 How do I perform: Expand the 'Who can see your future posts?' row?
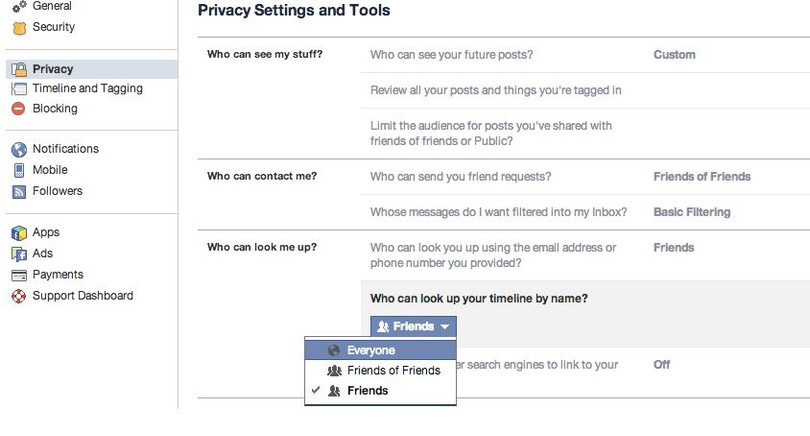(451, 55)
